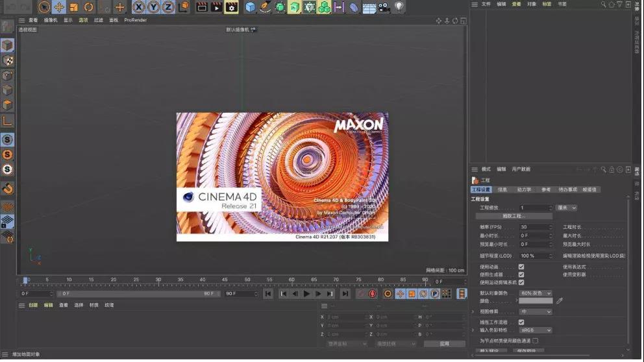Open the 厘米 units dropdown
The width and height of the screenshot is (644, 362).
click(566, 208)
